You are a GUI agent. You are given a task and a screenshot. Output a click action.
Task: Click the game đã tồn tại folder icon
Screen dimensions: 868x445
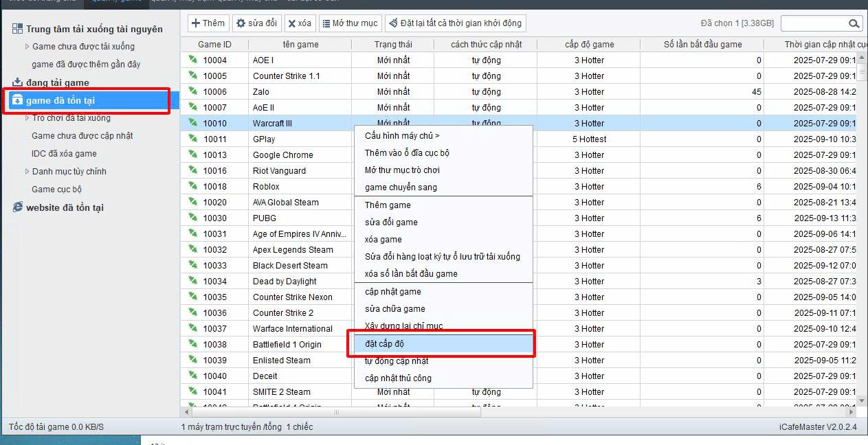[17, 100]
